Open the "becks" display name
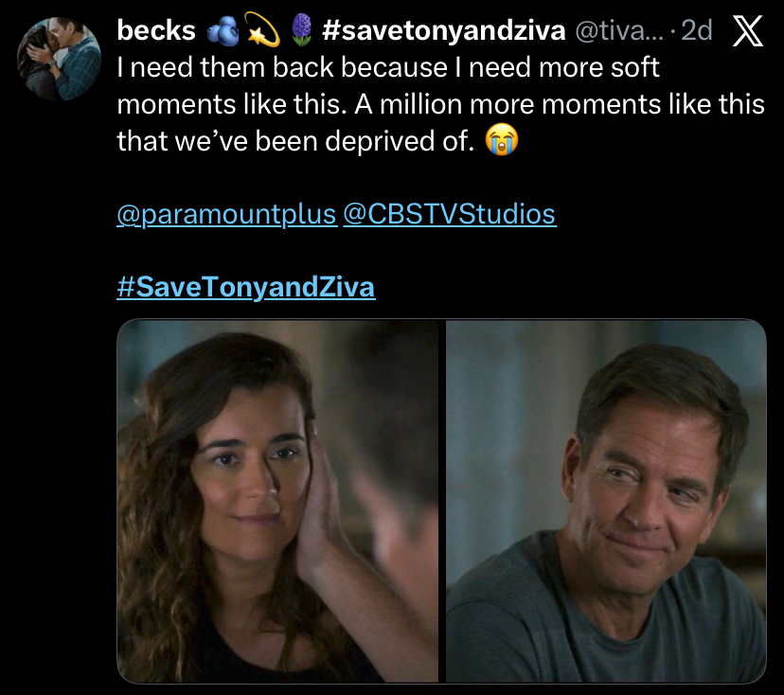The height and width of the screenshot is (695, 784). coord(155,31)
